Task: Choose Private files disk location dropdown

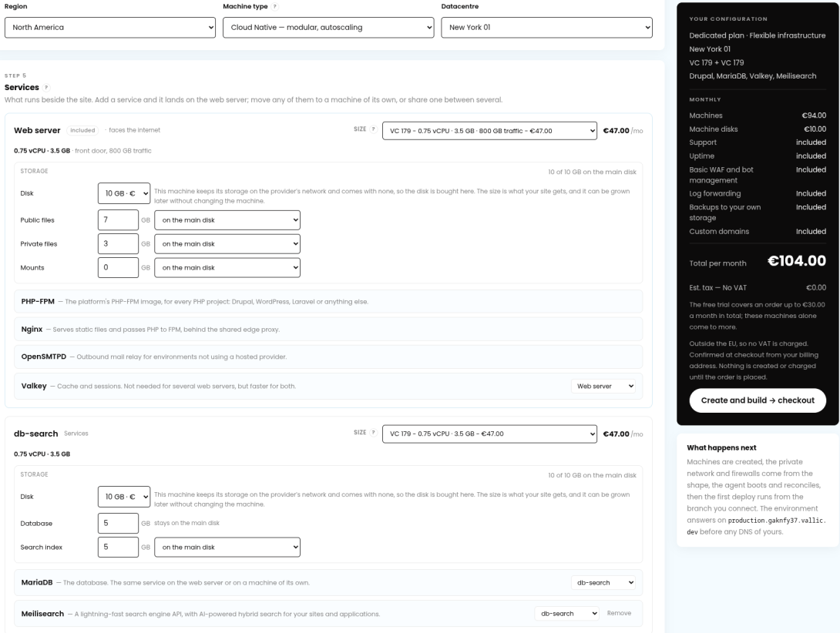Action: coord(227,243)
